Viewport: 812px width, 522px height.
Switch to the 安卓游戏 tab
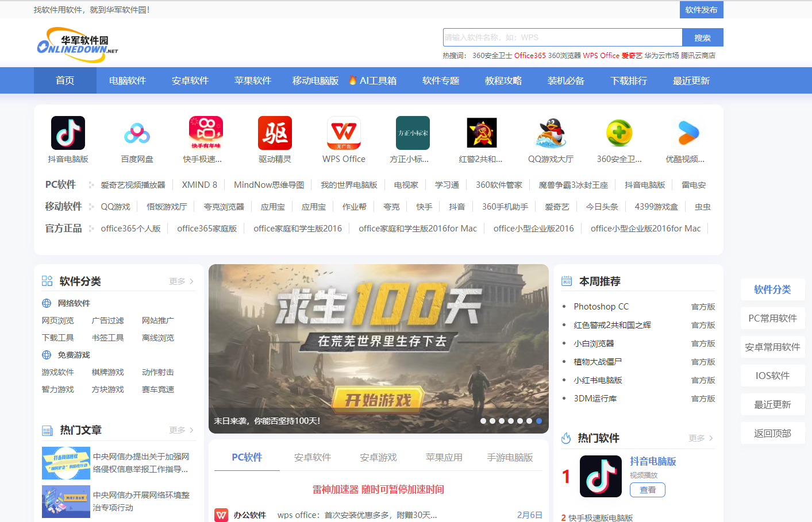coord(378,457)
